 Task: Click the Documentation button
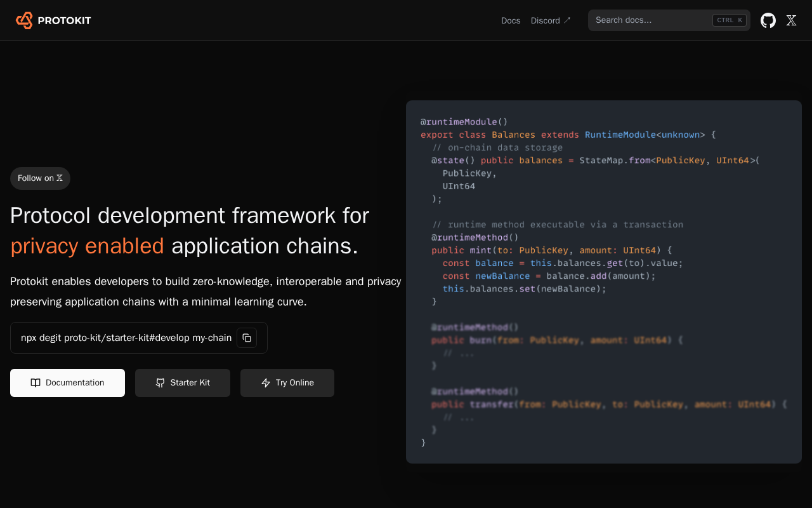click(67, 383)
